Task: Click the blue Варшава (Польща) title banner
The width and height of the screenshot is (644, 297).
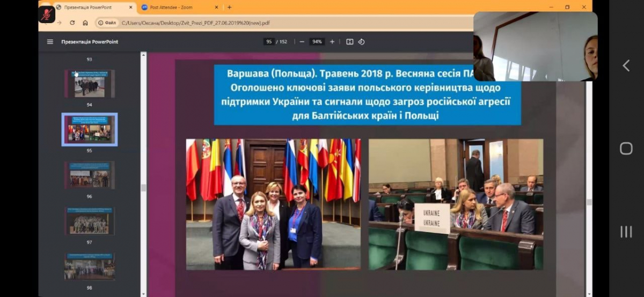Action: point(367,95)
